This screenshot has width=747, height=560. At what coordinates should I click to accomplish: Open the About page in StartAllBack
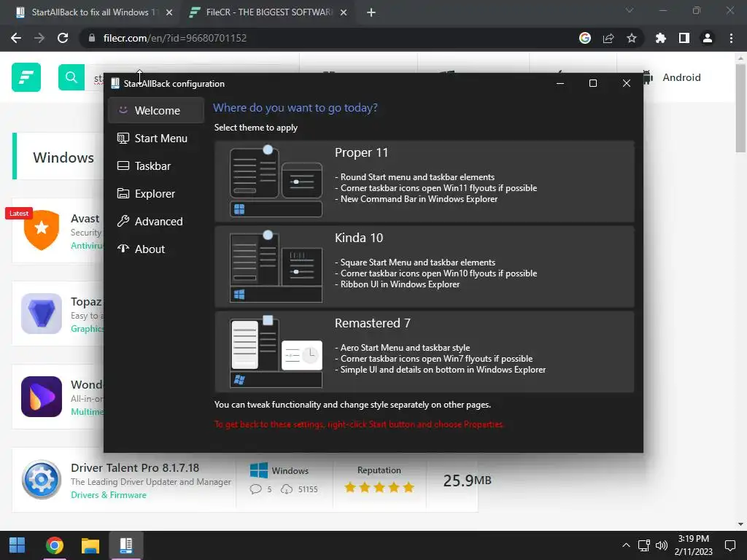tap(156, 249)
